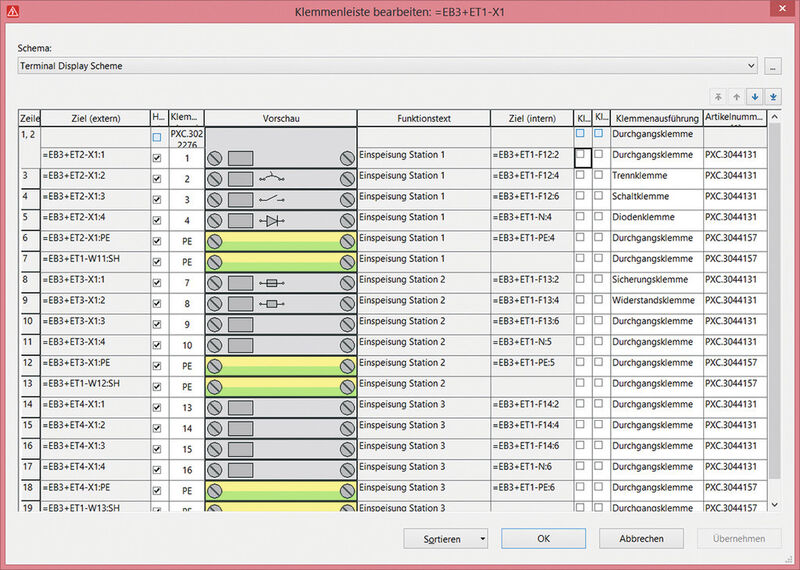The width and height of the screenshot is (800, 570).
Task: Click the blue move-down arrow icon
Action: coord(755,97)
